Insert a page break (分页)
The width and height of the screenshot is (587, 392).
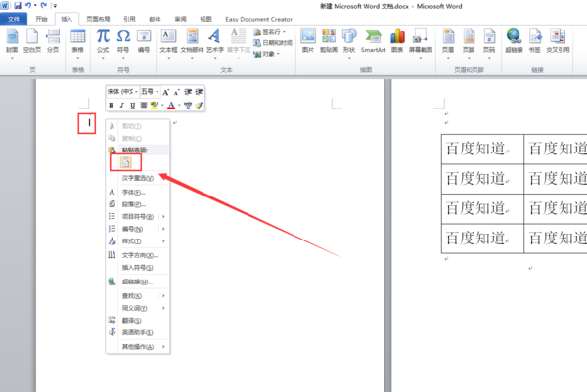(x=53, y=41)
